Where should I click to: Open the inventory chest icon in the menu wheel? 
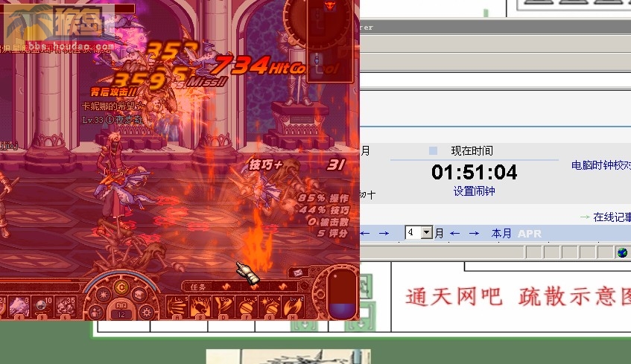point(139,295)
